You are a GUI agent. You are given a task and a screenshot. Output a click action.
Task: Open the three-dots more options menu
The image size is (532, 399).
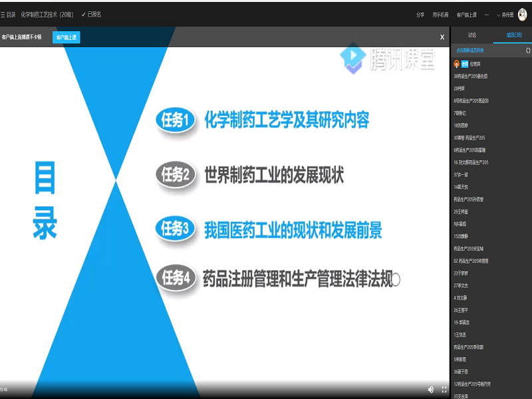(x=487, y=14)
